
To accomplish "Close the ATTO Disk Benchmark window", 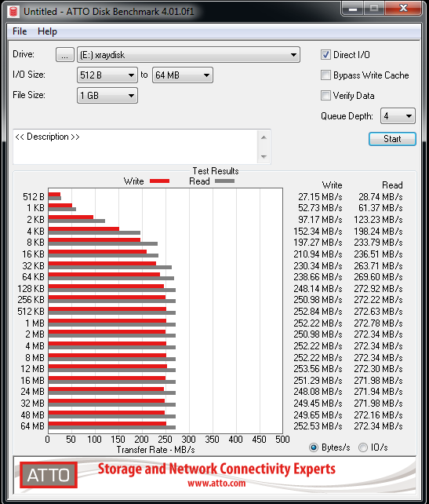I will [x=403, y=8].
